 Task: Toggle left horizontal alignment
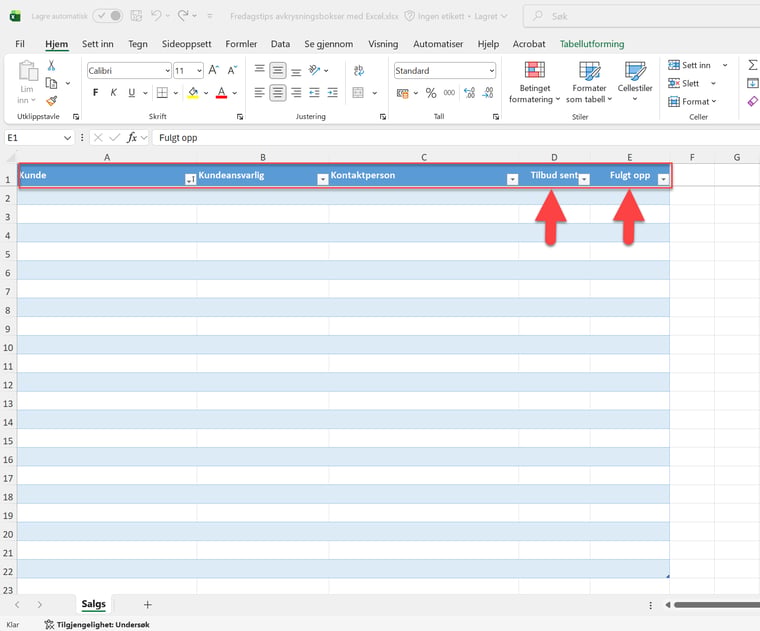pos(260,93)
